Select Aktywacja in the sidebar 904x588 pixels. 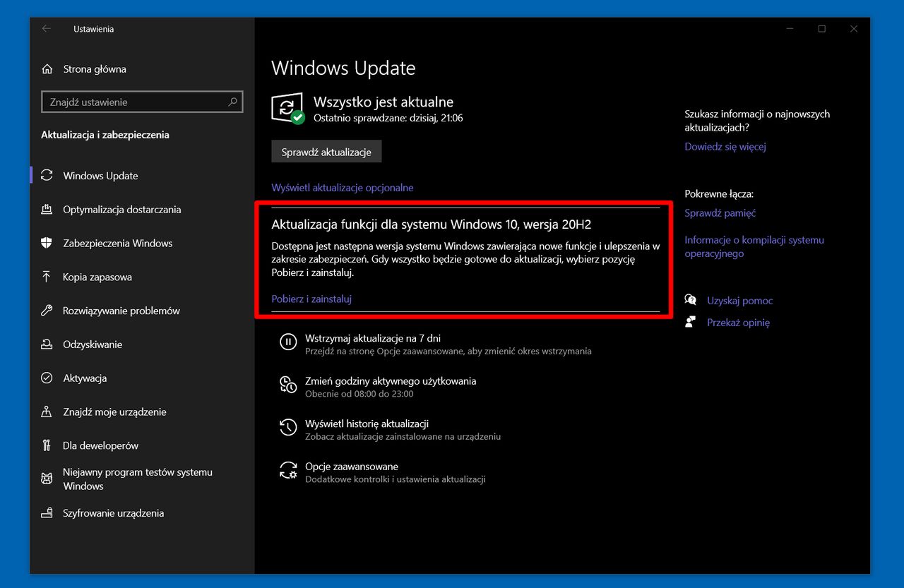(x=85, y=378)
